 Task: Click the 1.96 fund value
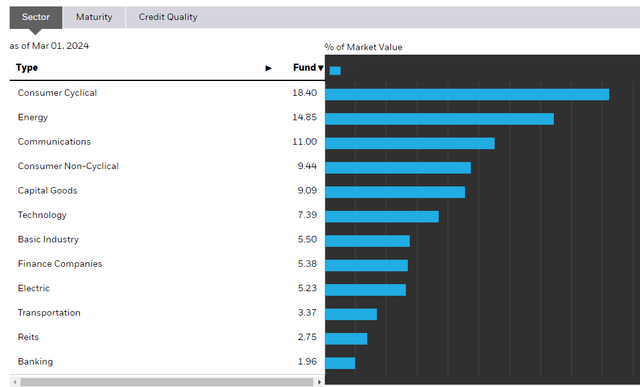tap(307, 362)
